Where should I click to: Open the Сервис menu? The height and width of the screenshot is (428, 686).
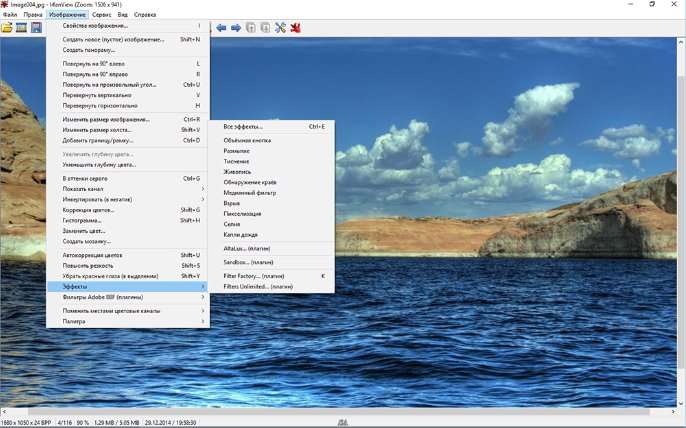101,15
